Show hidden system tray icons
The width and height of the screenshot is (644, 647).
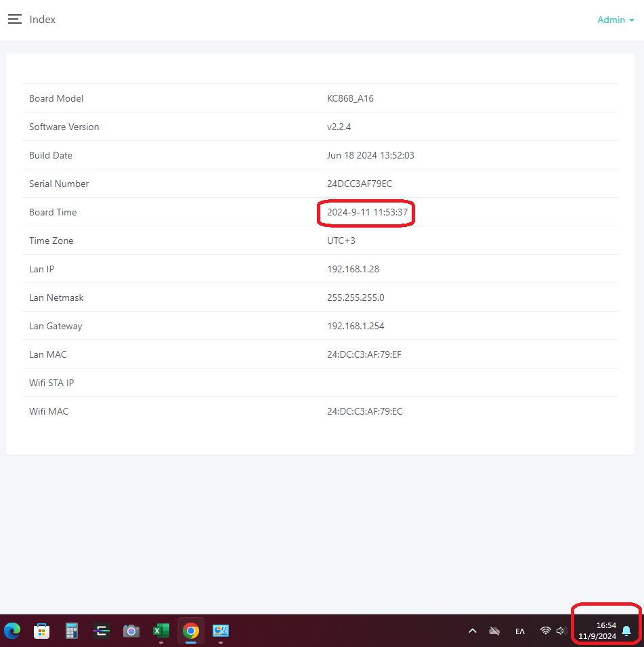[473, 631]
